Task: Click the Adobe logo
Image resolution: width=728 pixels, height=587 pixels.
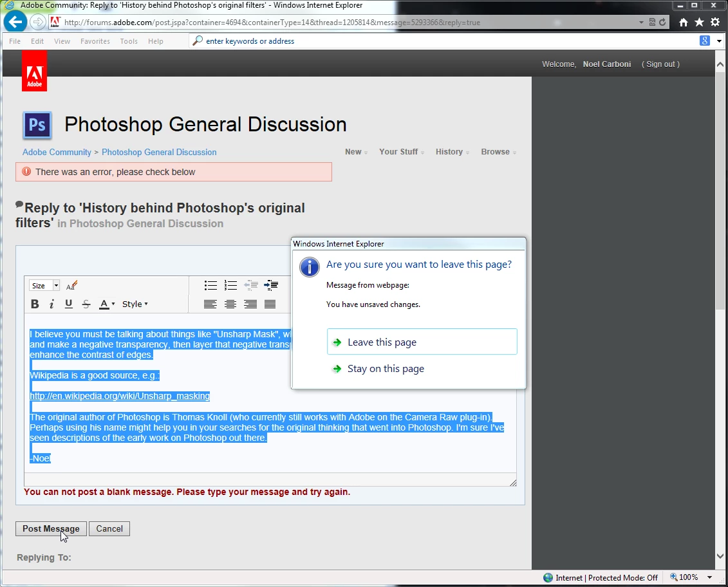Action: [34, 71]
